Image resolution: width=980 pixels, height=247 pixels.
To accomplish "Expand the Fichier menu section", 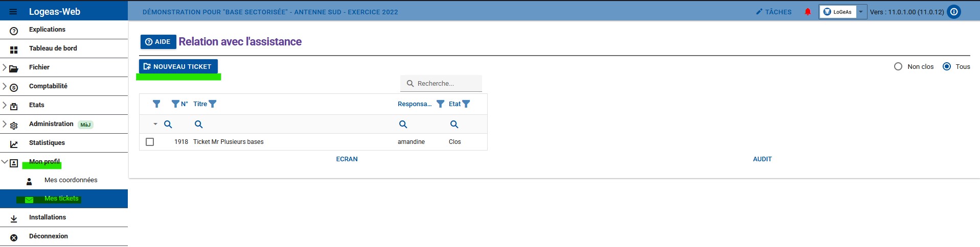I will point(39,67).
